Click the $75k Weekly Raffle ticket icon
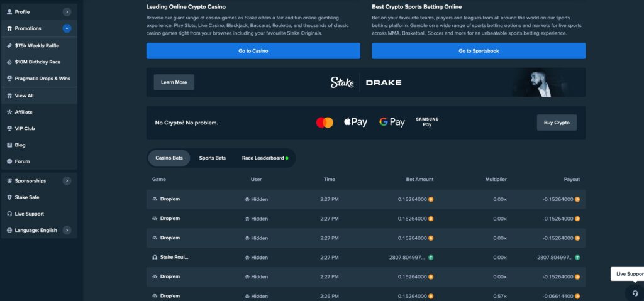Viewport: 644px width, 301px height. (x=9, y=46)
